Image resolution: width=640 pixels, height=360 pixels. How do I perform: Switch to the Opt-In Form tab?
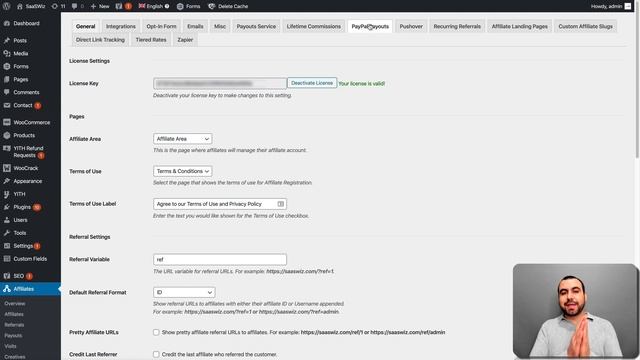161,26
